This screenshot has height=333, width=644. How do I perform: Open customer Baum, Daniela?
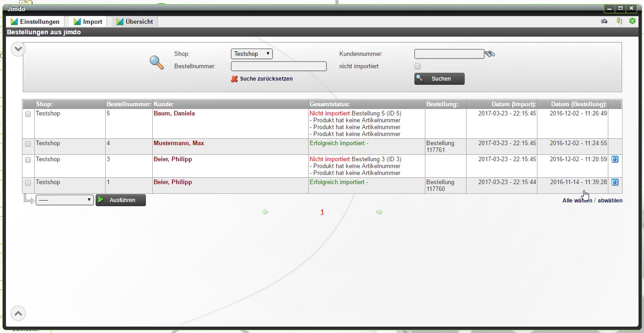174,114
